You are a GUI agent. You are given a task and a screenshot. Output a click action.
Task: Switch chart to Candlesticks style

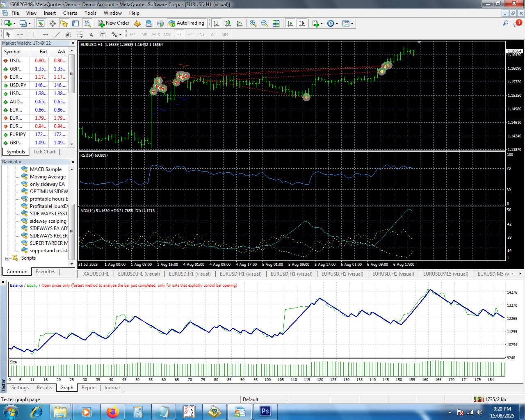[228, 23]
